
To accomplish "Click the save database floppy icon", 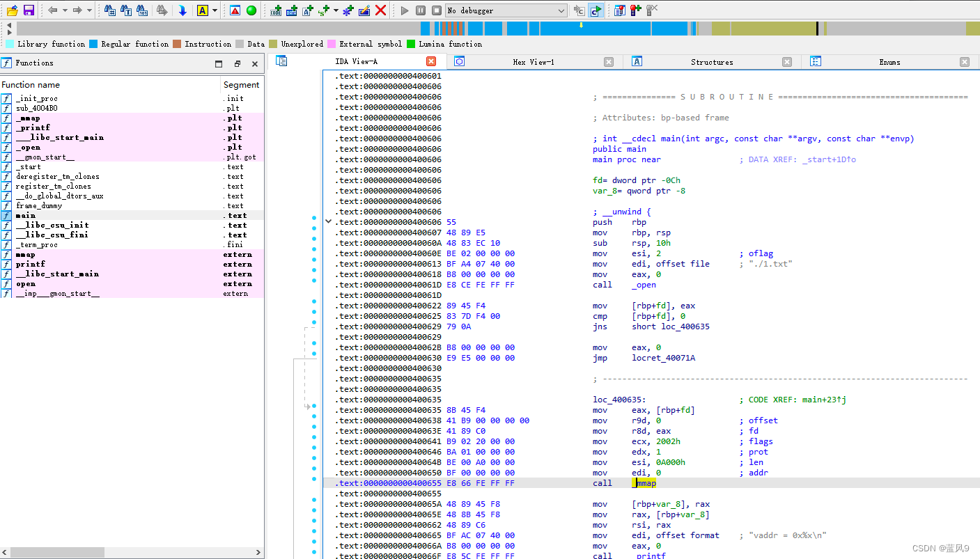I will click(x=29, y=10).
